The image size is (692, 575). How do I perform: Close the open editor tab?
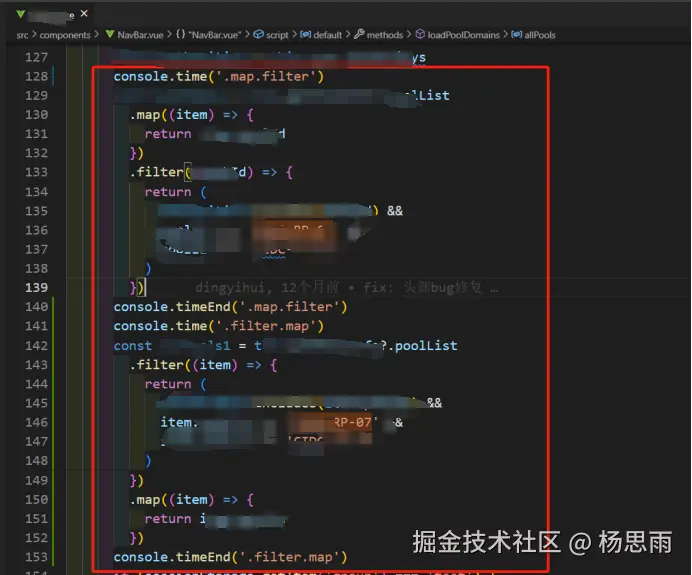click(x=84, y=14)
